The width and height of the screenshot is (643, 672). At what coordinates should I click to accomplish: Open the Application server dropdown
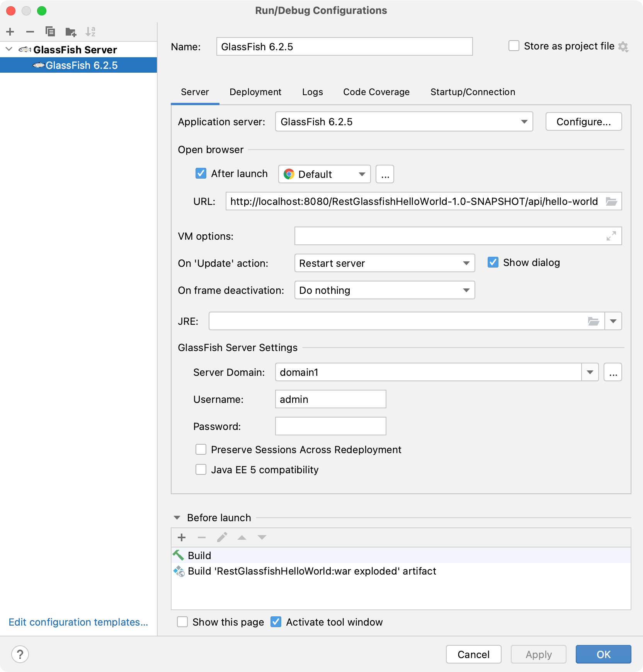click(404, 122)
